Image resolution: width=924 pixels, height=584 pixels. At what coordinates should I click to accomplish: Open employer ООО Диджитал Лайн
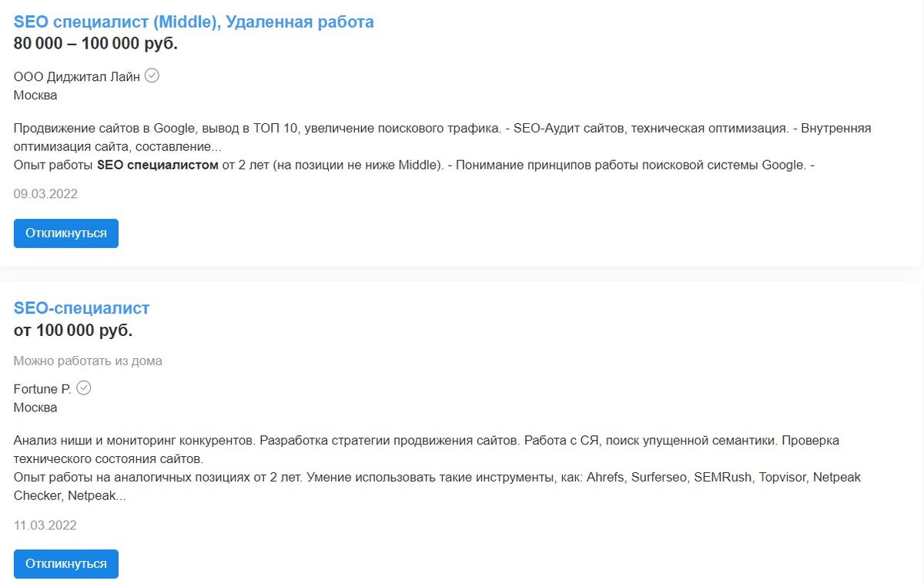coord(77,76)
